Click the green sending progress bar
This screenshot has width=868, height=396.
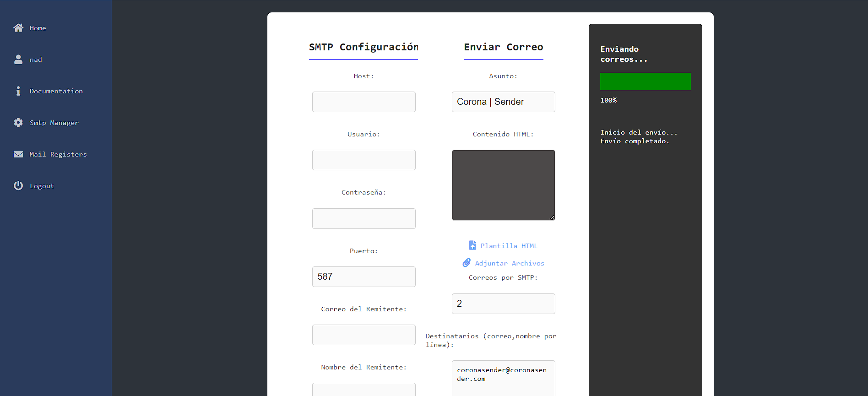pyautogui.click(x=646, y=81)
